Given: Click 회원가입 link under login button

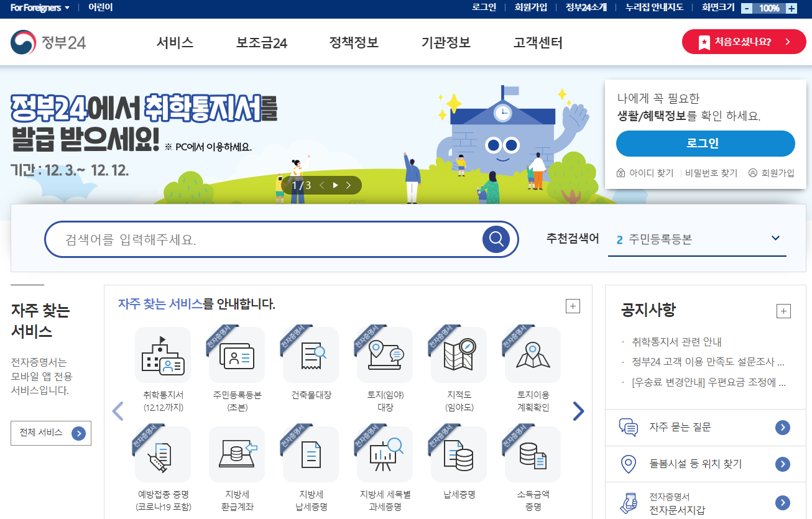Looking at the screenshot, I should pyautogui.click(x=772, y=173).
